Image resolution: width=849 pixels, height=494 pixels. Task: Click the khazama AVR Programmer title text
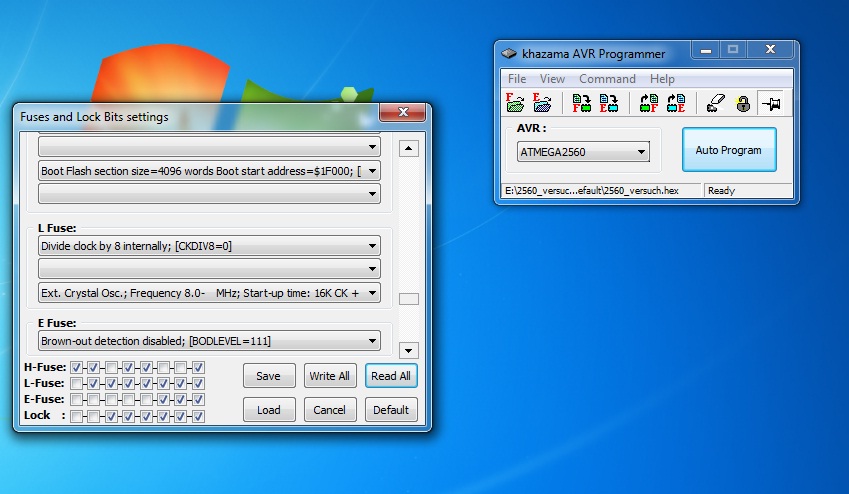coord(593,54)
